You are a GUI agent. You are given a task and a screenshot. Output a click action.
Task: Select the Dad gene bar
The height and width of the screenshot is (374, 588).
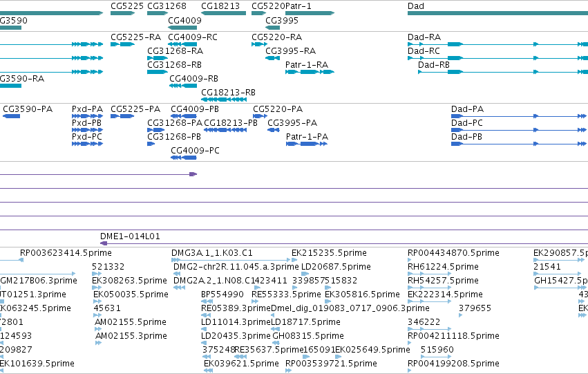497,13
